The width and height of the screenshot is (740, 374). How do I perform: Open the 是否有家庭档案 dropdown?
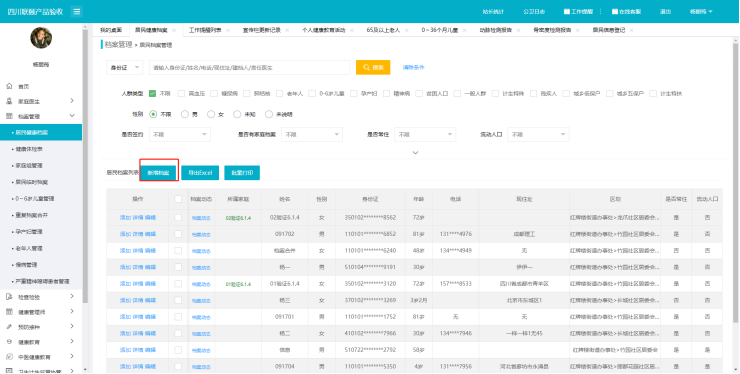[x=312, y=135]
